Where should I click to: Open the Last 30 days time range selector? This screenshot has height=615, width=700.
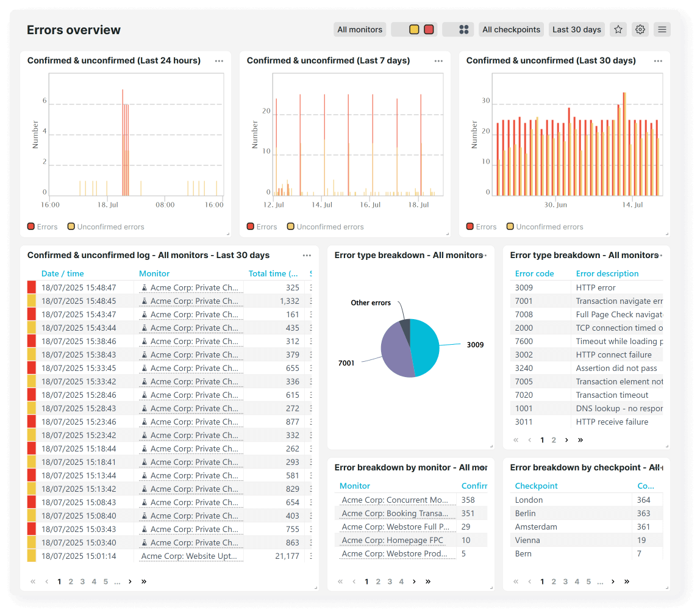point(576,29)
